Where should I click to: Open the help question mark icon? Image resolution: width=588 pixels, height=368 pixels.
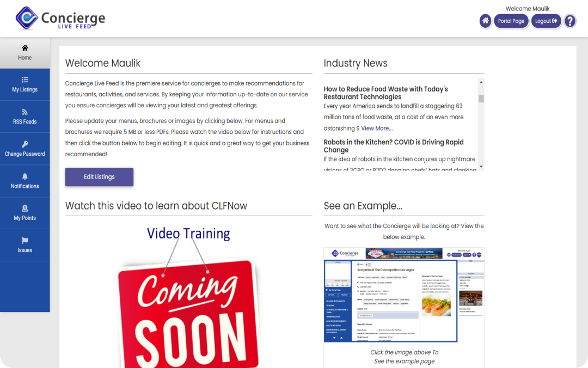point(570,21)
